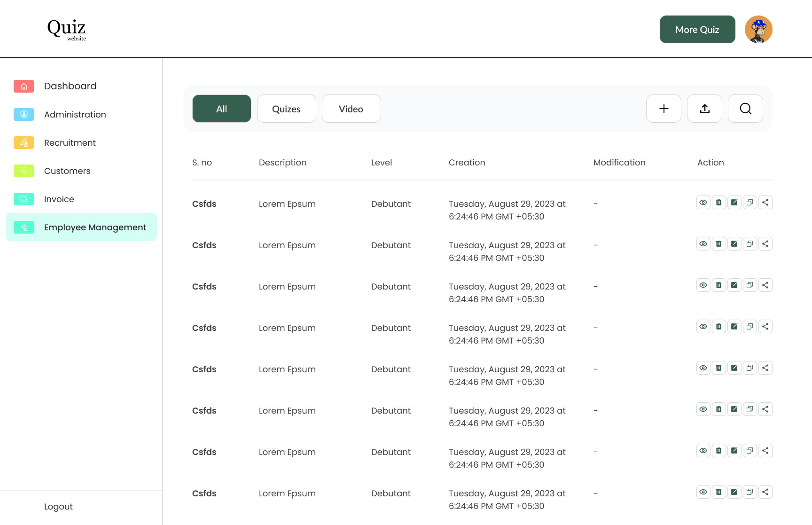Go to Recruitment in the sidebar
812x525 pixels.
(70, 143)
